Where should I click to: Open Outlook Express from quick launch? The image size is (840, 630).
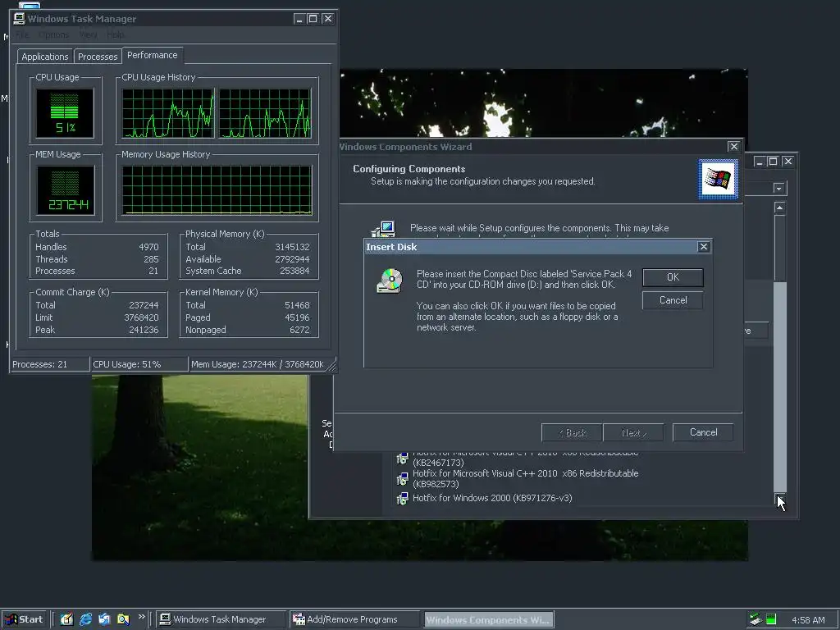[104, 619]
